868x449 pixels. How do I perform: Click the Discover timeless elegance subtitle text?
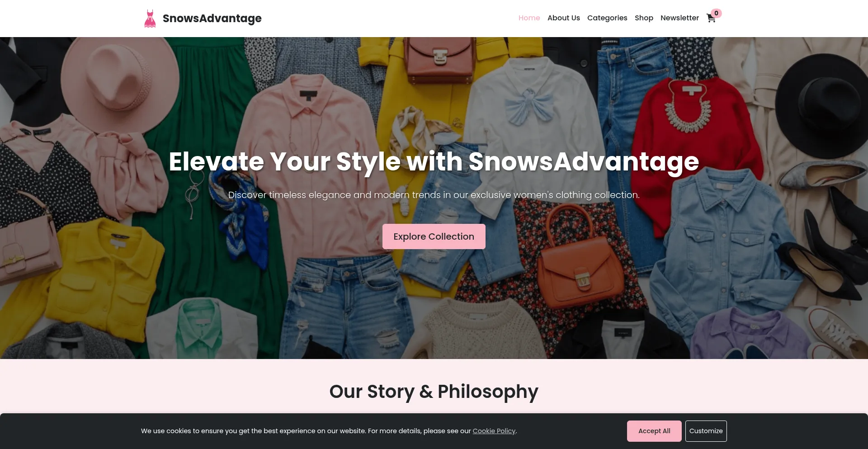coord(434,195)
